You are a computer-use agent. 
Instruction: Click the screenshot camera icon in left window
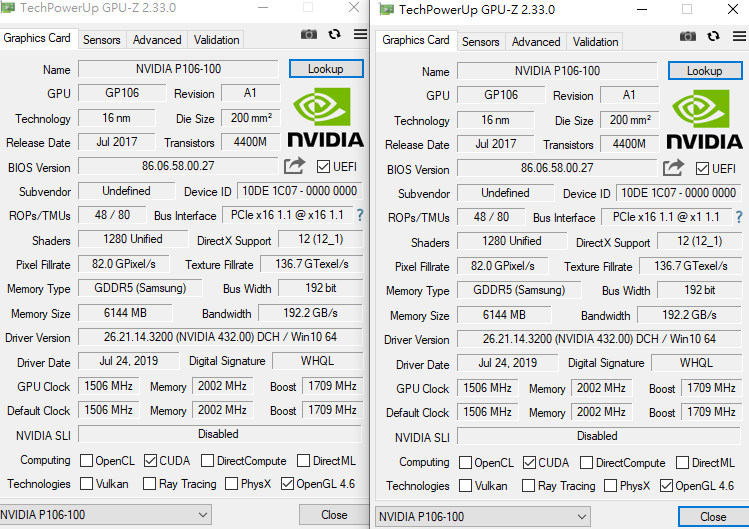309,34
